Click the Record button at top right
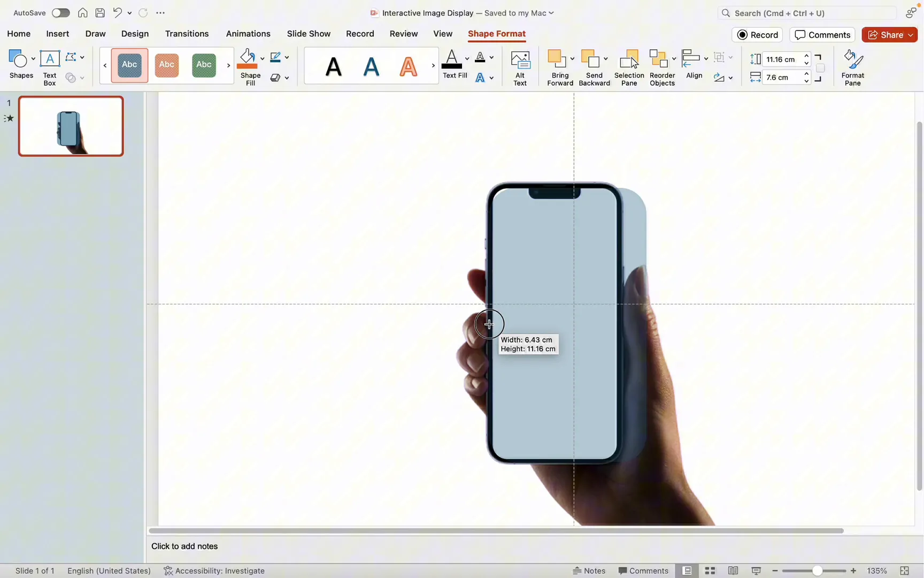Viewport: 924px width, 578px height. click(757, 35)
